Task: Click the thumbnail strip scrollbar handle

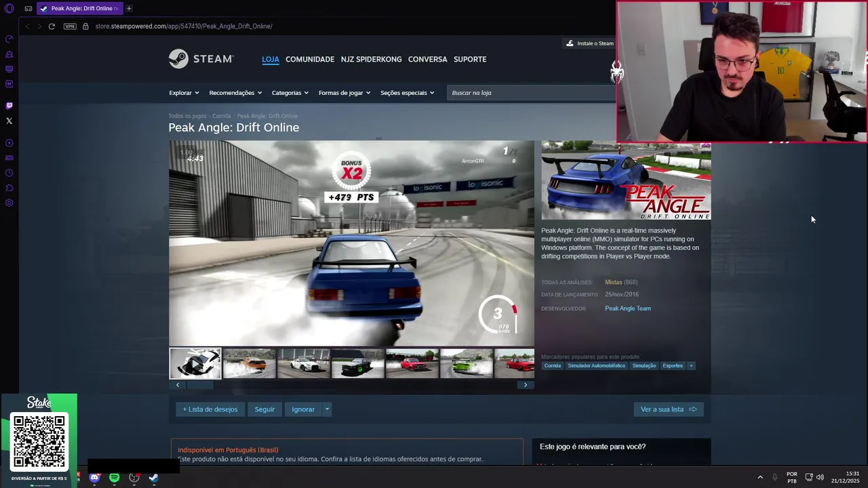Action: click(x=200, y=385)
